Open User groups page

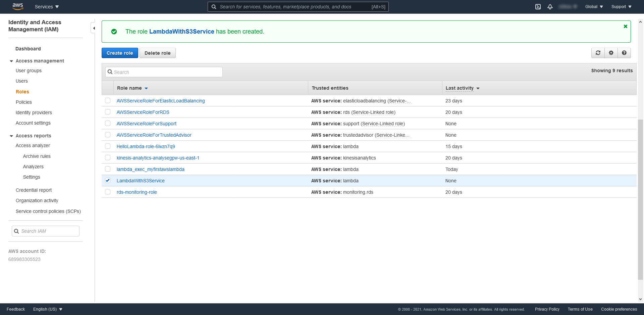pos(29,71)
